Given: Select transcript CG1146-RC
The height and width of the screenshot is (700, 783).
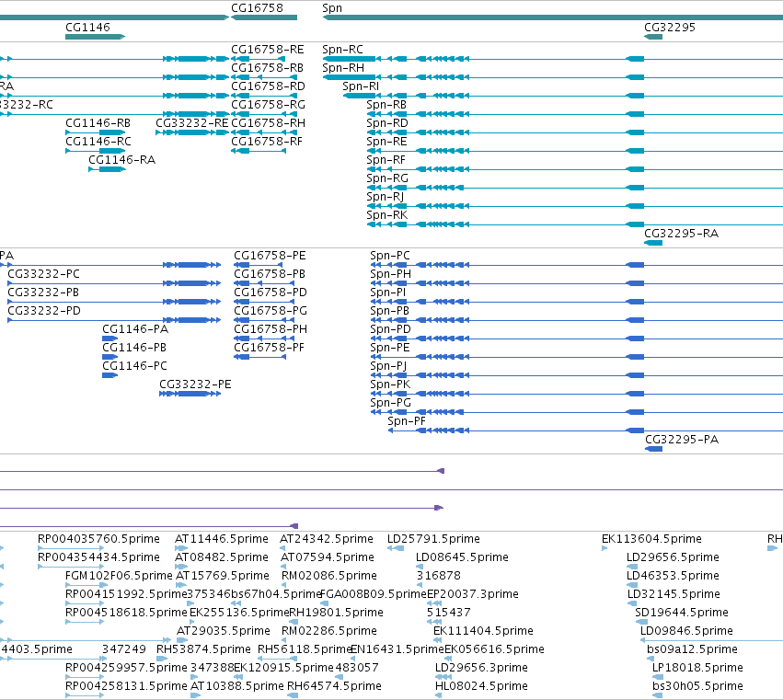Looking at the screenshot, I should (96, 151).
